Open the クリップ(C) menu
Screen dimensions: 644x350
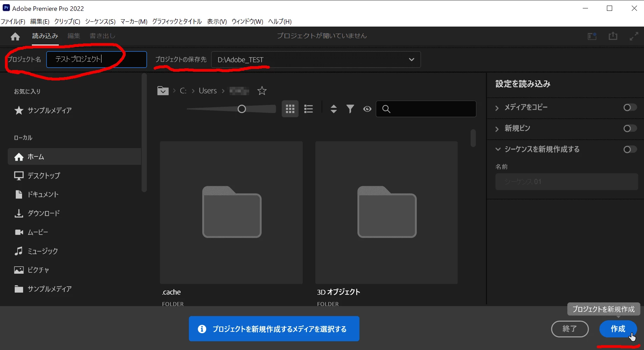pyautogui.click(x=67, y=21)
